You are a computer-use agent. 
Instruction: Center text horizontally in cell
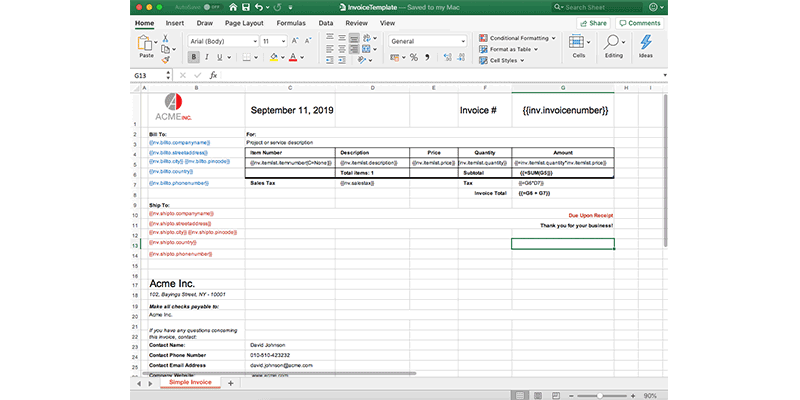[x=342, y=49]
